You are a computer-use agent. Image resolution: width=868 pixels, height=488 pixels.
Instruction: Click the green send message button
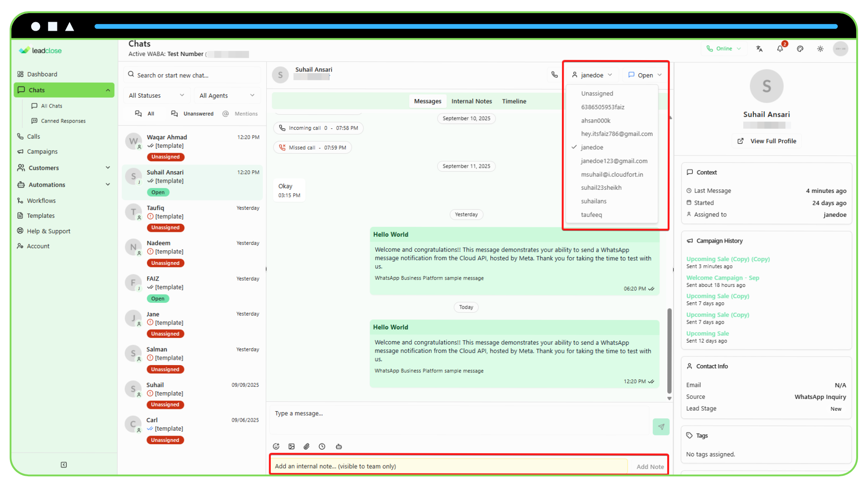(x=661, y=427)
